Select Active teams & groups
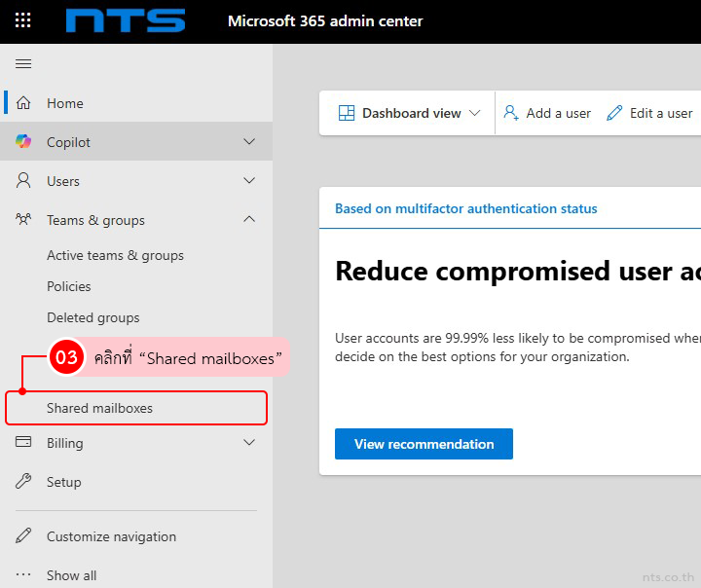701x588 pixels. click(x=115, y=255)
